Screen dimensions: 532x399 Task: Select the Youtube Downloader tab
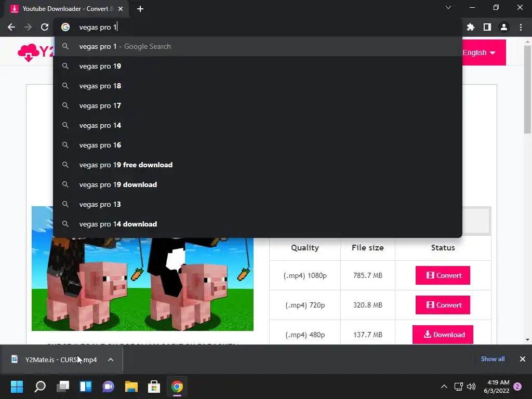click(x=66, y=9)
